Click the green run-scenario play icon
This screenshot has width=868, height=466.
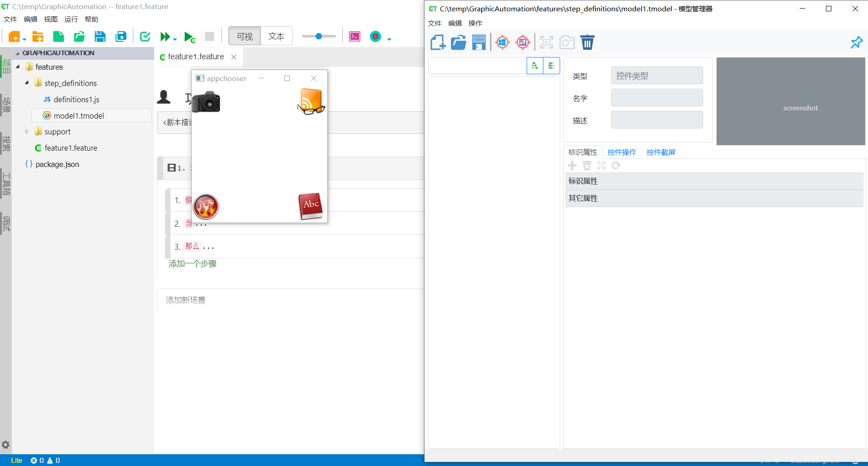[189, 37]
